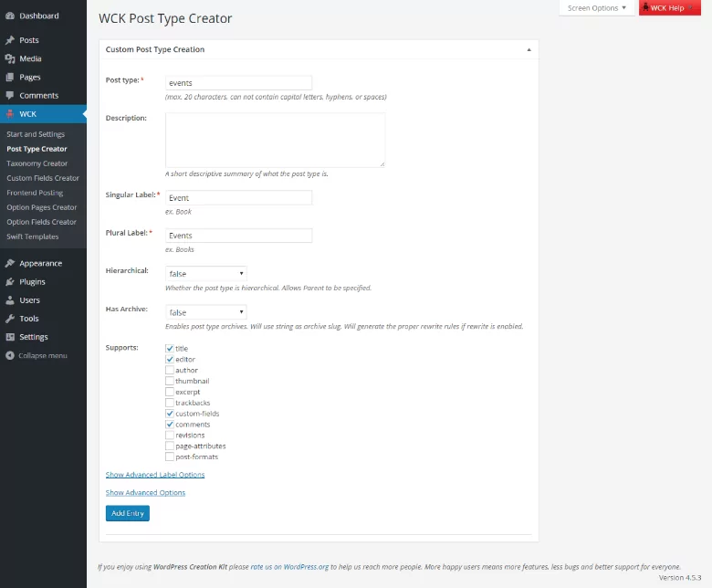The height and width of the screenshot is (588, 712).
Task: Click the Dashboard gauge icon in the sidebar
Action: pos(10,16)
